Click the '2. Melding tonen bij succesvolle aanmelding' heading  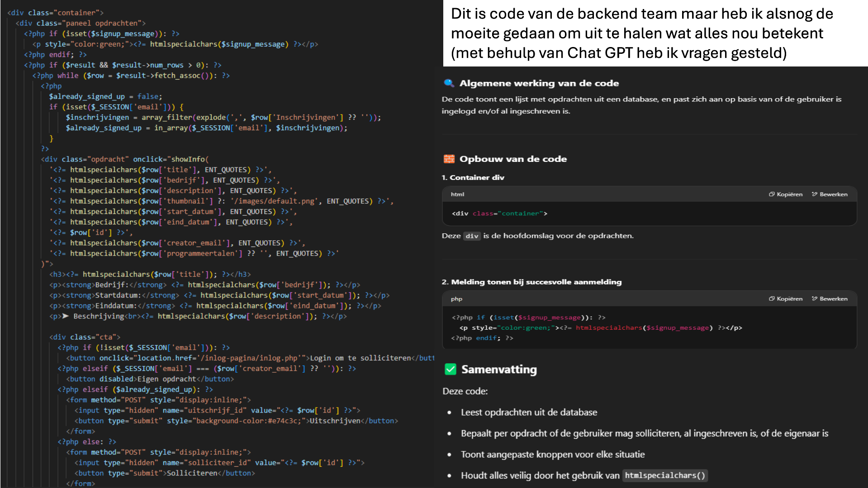[531, 282]
